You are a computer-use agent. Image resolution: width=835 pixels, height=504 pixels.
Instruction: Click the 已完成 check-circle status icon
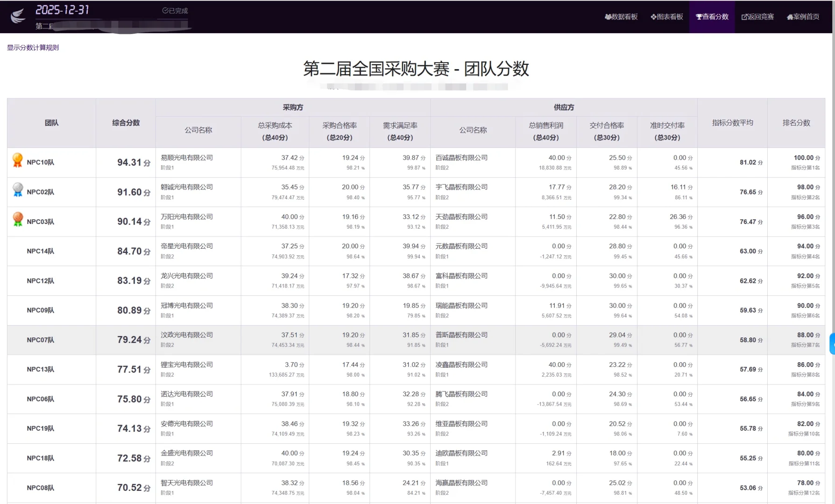pyautogui.click(x=164, y=10)
